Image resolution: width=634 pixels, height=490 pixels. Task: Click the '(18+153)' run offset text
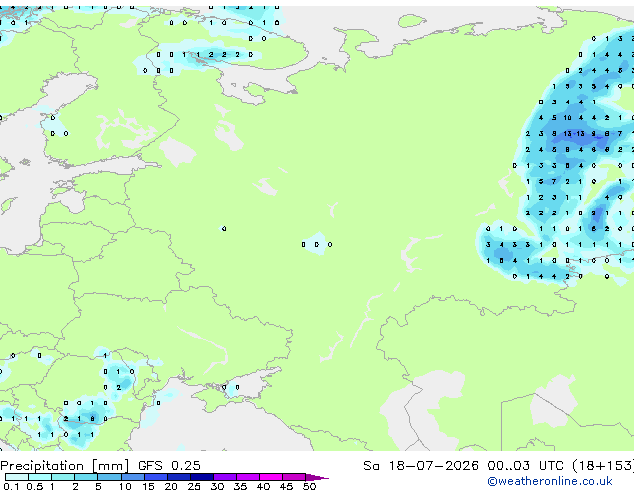click(x=603, y=466)
